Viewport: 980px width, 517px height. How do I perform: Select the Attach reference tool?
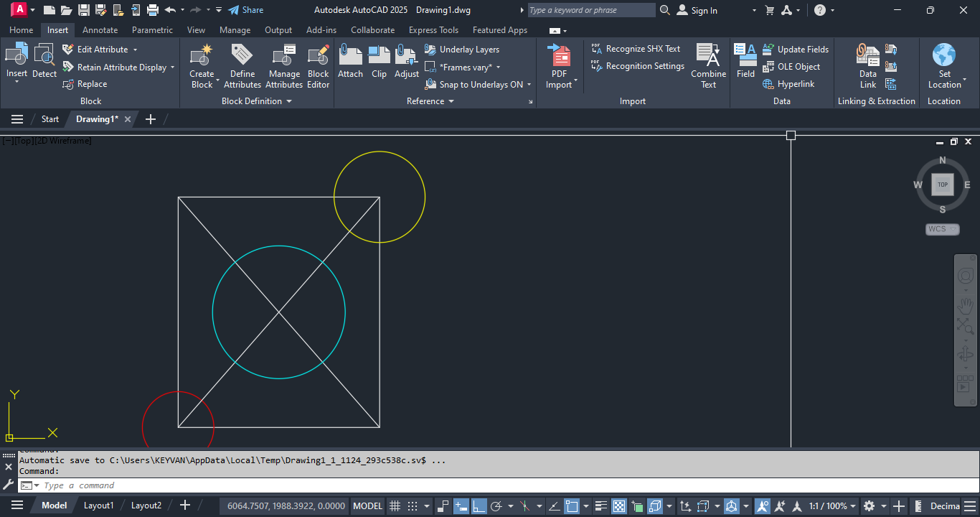tap(350, 55)
